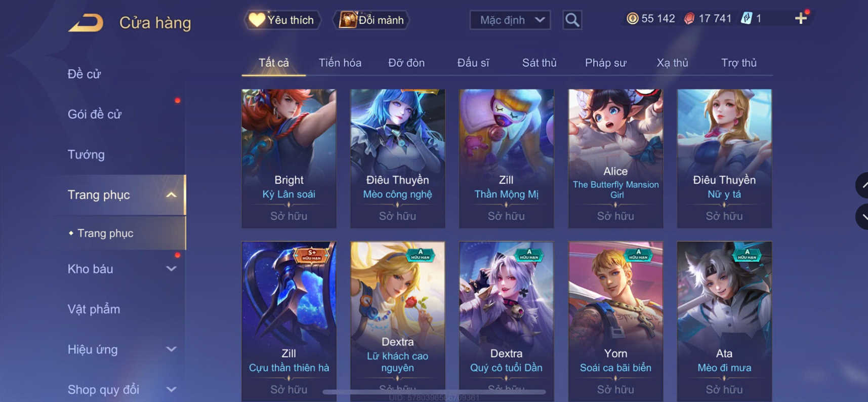Click the chest icon in Đổi mảnh
The width and height of the screenshot is (868, 402).
(x=348, y=20)
